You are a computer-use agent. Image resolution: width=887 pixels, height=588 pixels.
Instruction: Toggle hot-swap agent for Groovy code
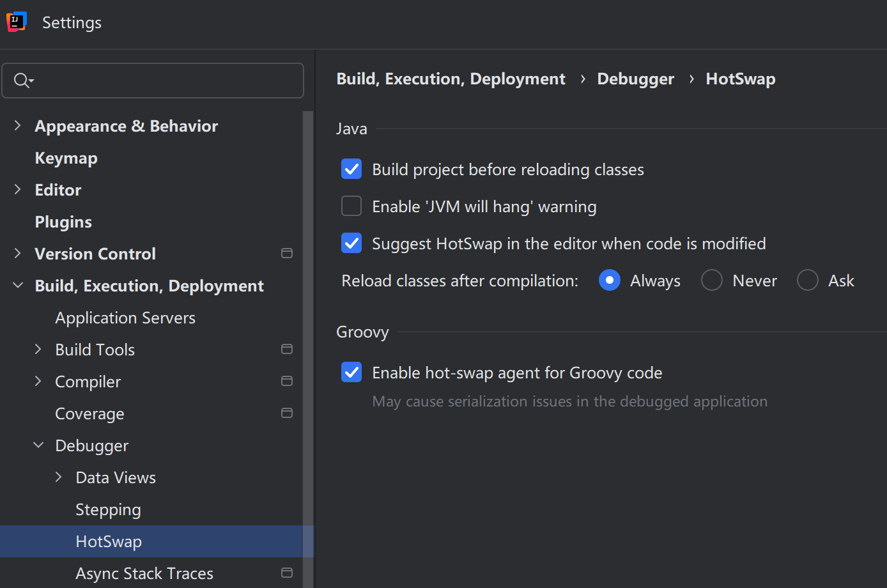tap(351, 372)
